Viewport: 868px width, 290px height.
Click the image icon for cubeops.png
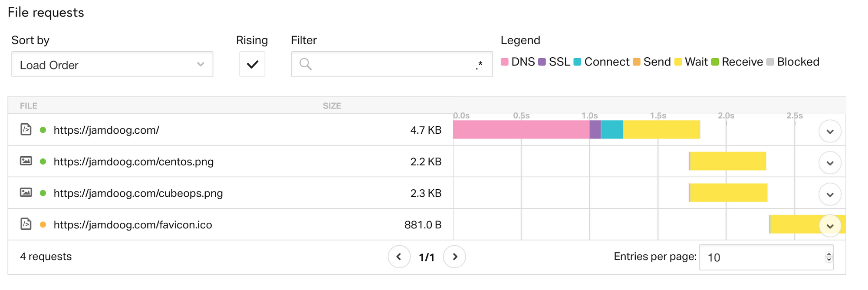[x=26, y=192]
